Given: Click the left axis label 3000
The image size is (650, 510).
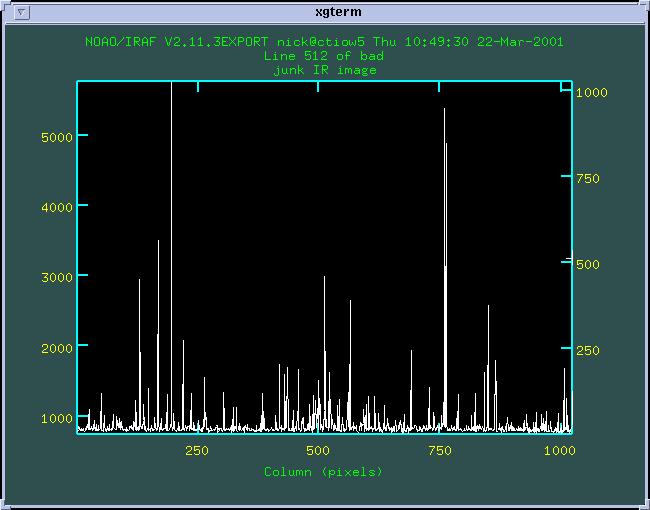Looking at the screenshot, I should (57, 277).
